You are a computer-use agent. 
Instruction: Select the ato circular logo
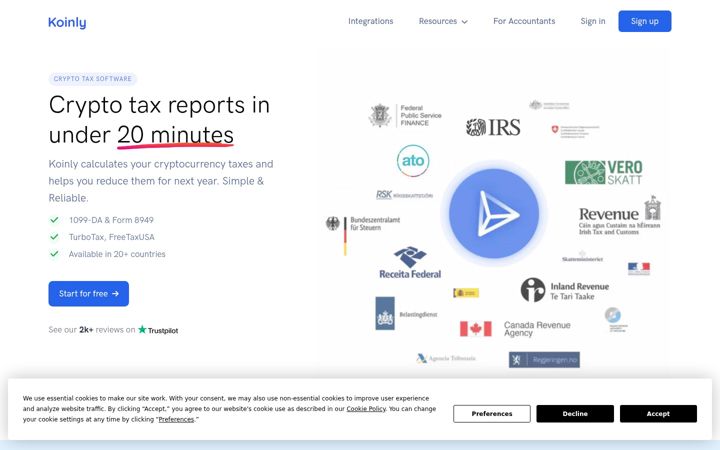pos(413,161)
